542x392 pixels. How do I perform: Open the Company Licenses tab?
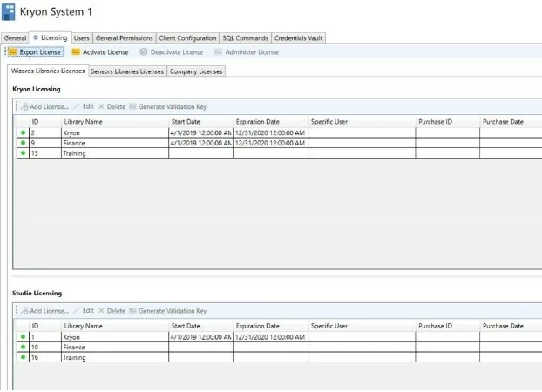pos(196,71)
